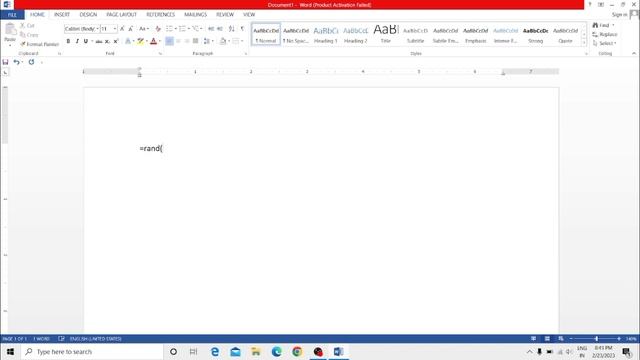Toggle Underline formatting

[86, 41]
